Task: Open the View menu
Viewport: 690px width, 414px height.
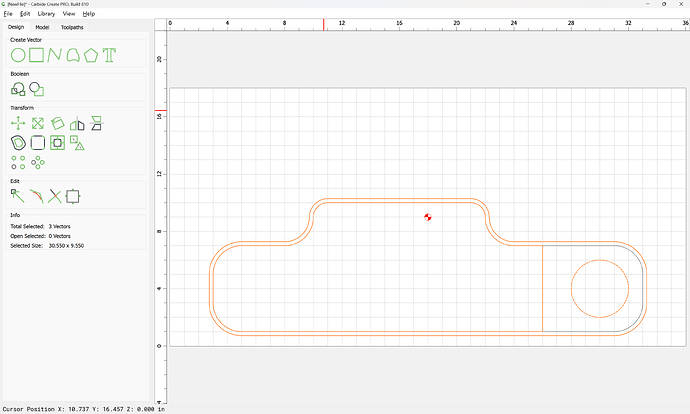Action: point(69,14)
